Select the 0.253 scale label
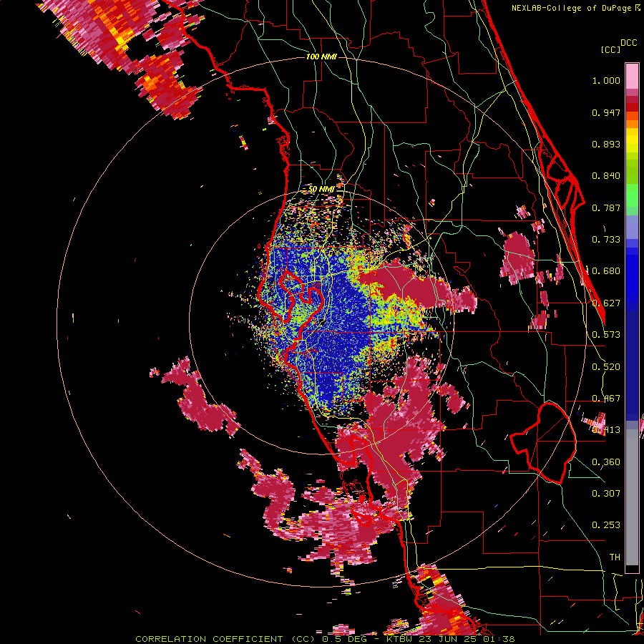Viewport: 644px width, 644px height. point(606,525)
